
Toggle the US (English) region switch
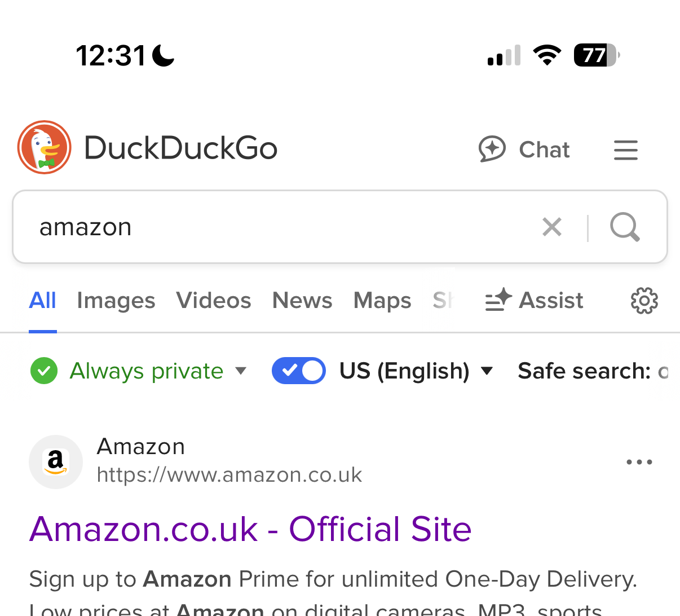click(x=299, y=371)
